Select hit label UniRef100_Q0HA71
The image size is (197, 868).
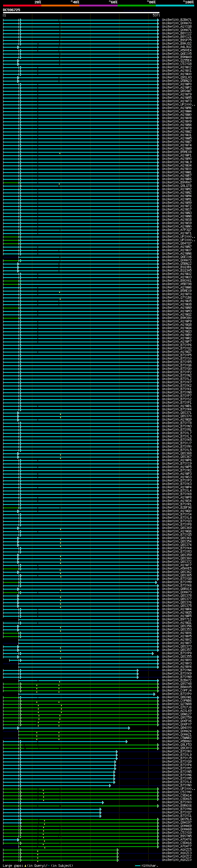(x=177, y=30)
